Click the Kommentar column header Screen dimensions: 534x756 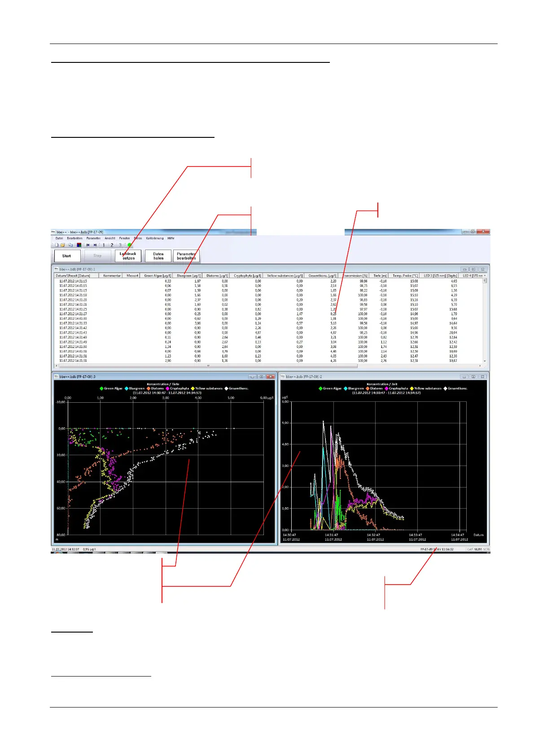pyautogui.click(x=111, y=276)
